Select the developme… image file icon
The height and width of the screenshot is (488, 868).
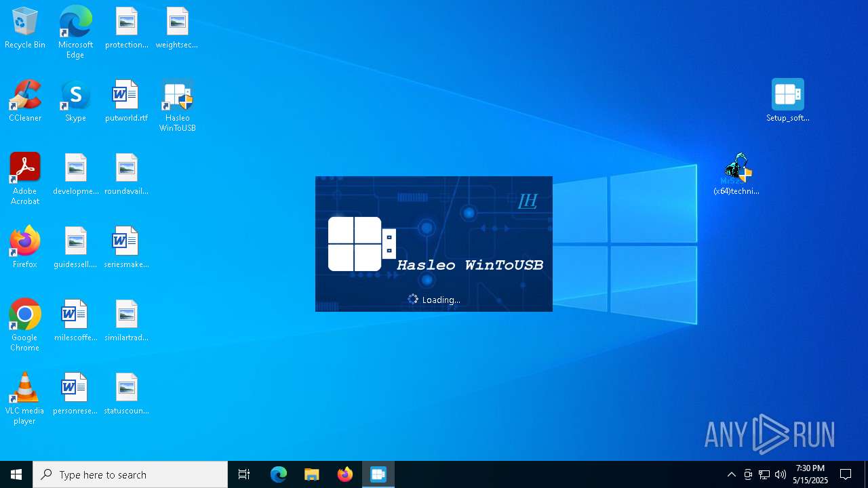click(75, 175)
